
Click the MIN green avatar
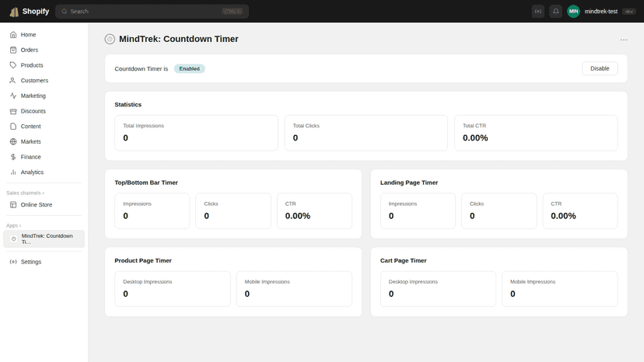[573, 12]
